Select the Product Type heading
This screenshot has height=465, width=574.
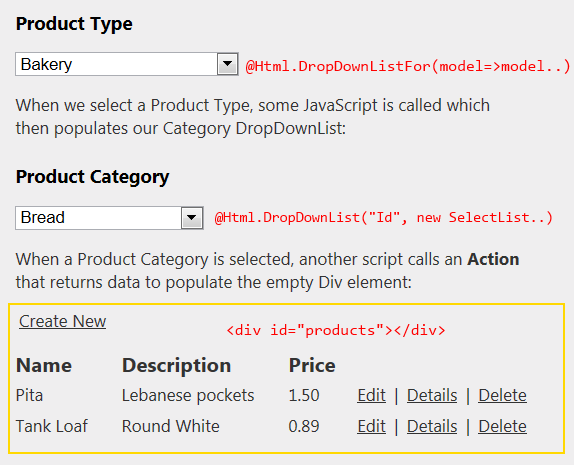tap(74, 25)
